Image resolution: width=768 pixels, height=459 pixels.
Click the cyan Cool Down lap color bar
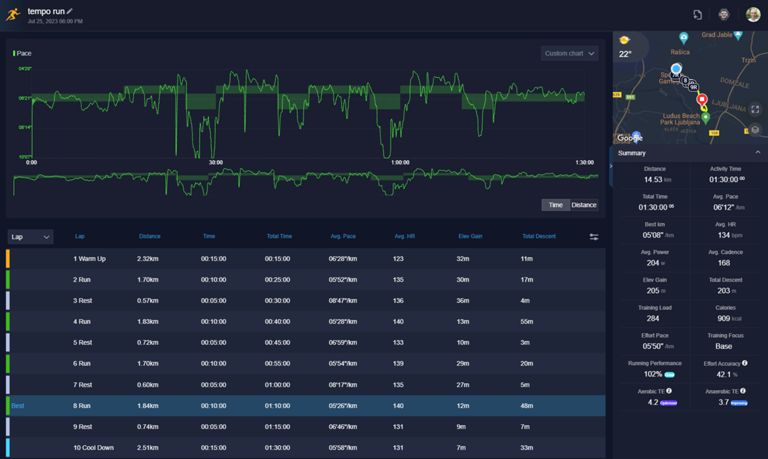(8, 448)
